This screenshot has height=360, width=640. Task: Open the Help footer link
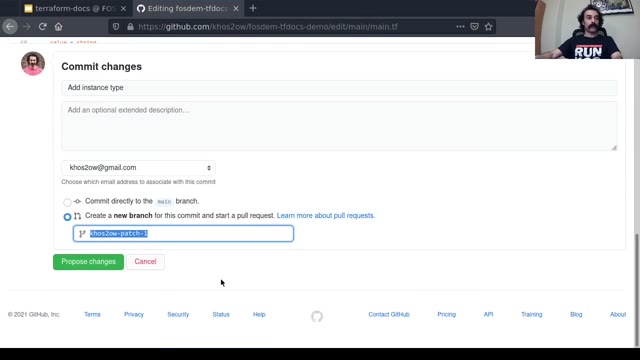coord(259,314)
